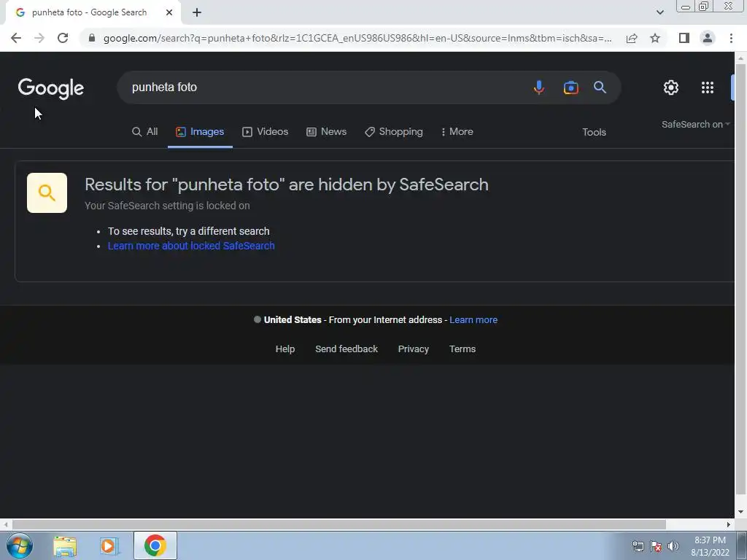Open the Privacy footer link
This screenshot has height=560, width=747.
pyautogui.click(x=414, y=349)
